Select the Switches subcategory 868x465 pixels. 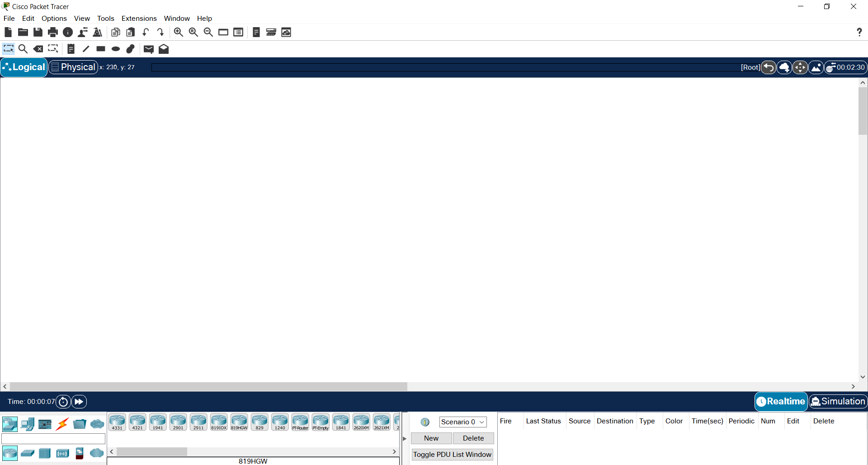[28, 453]
